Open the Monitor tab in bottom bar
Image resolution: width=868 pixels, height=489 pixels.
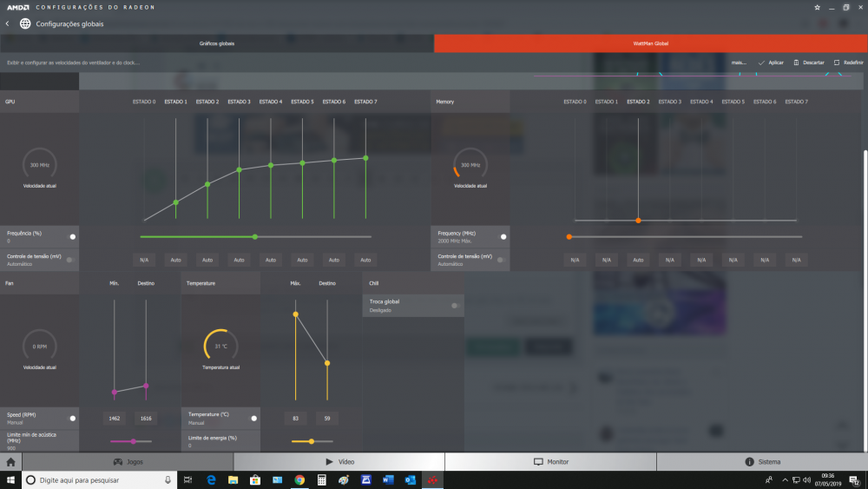tap(551, 462)
